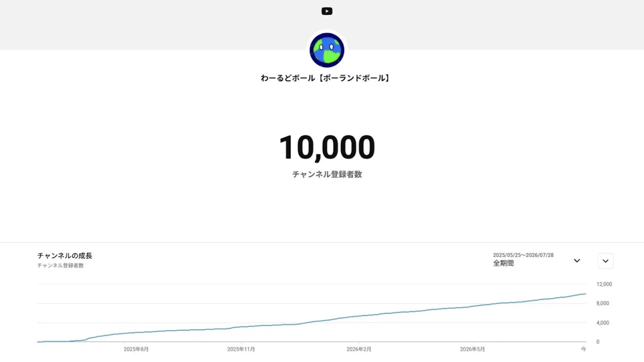Image resolution: width=644 pixels, height=362 pixels.
Task: Click the 4,000 y-axis label
Action: coord(602,323)
